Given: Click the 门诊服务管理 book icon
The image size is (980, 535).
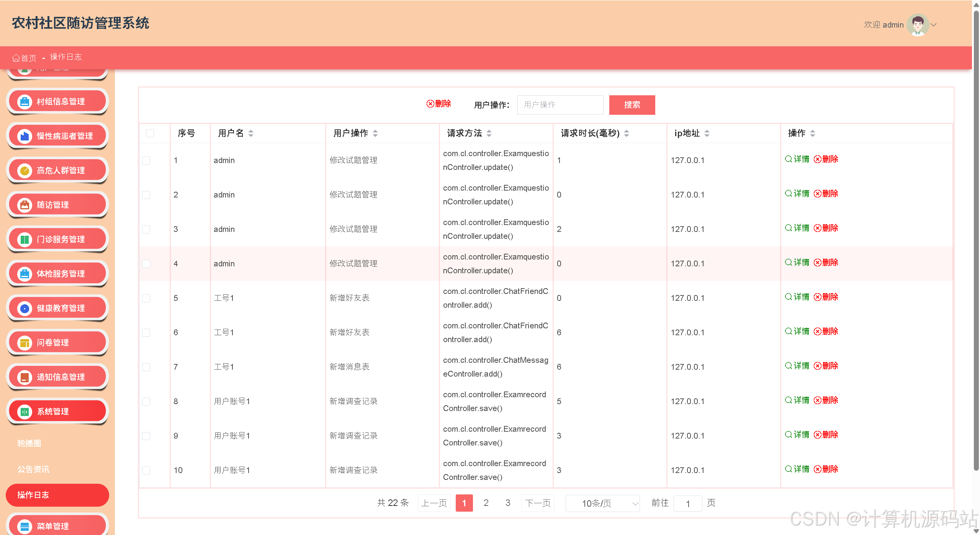Looking at the screenshot, I should click(x=25, y=240).
